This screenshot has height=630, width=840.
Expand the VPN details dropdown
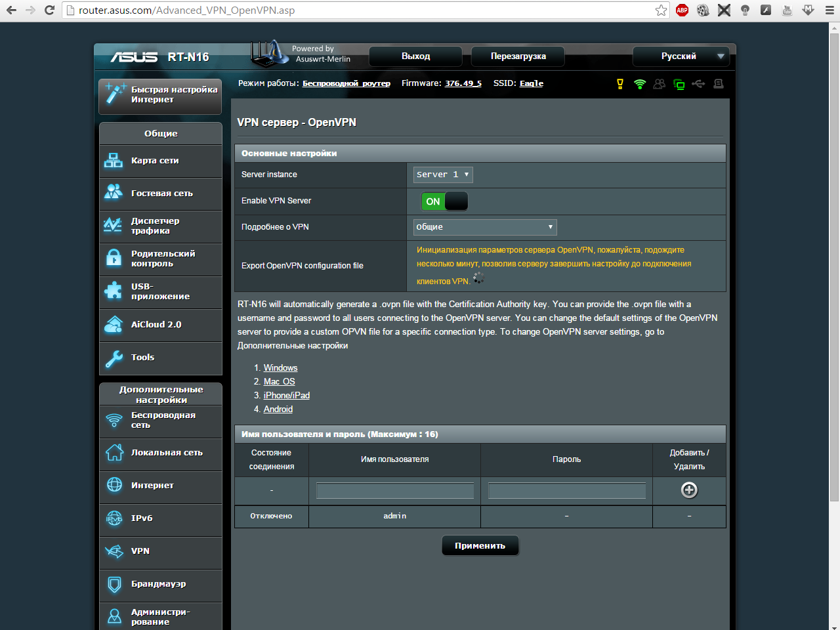[x=485, y=227]
